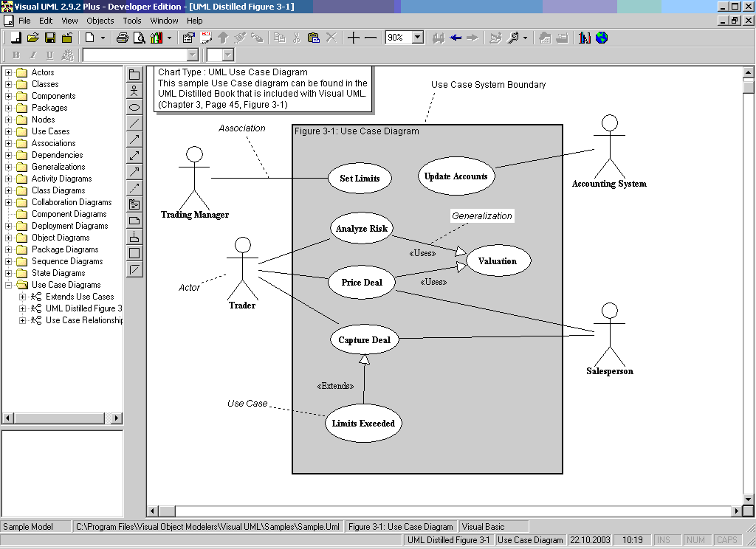Open the View menu
Image resolution: width=756 pixels, height=549 pixels.
tap(69, 21)
